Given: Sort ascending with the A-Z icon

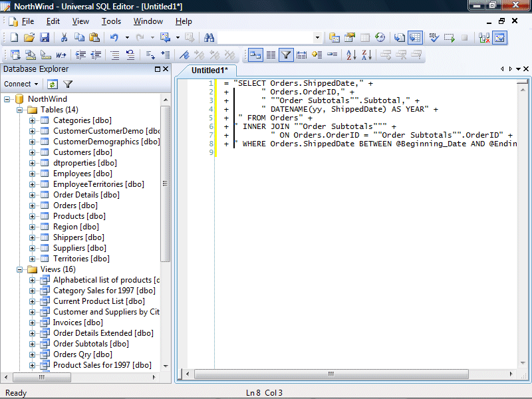Looking at the screenshot, I should pyautogui.click(x=351, y=55).
